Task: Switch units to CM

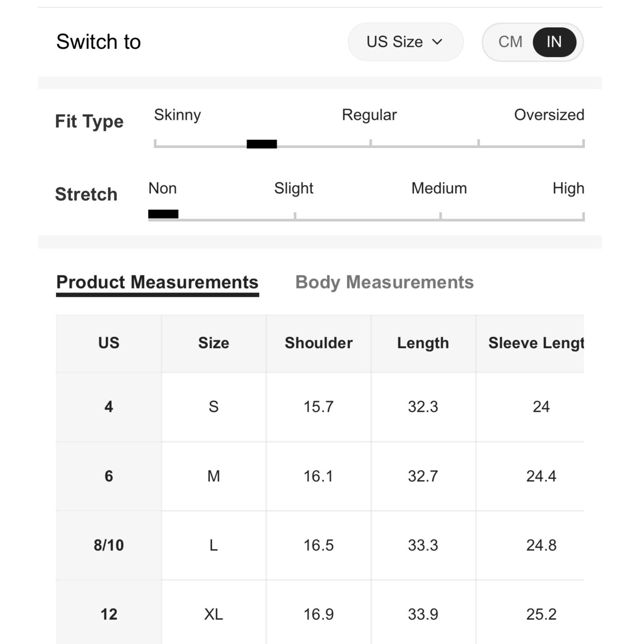Action: coord(510,42)
